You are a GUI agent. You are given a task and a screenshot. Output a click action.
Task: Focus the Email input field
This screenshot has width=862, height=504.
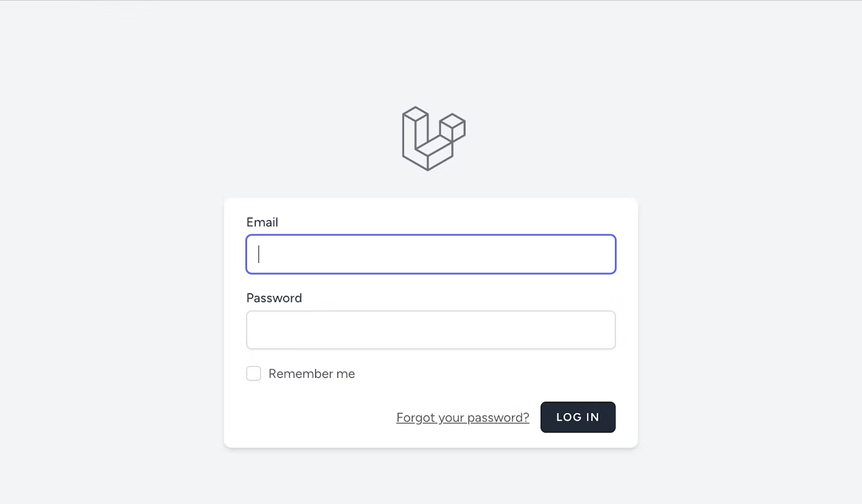431,254
